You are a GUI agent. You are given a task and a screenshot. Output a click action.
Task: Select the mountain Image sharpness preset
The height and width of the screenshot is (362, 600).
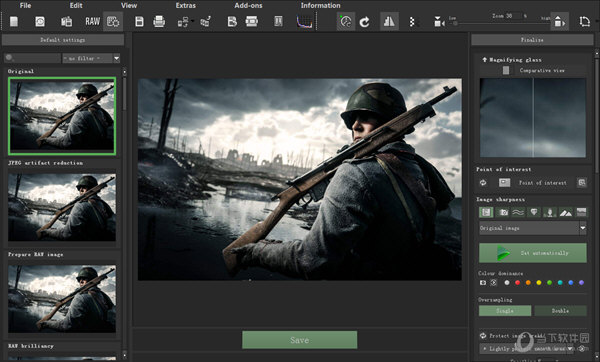coord(566,212)
